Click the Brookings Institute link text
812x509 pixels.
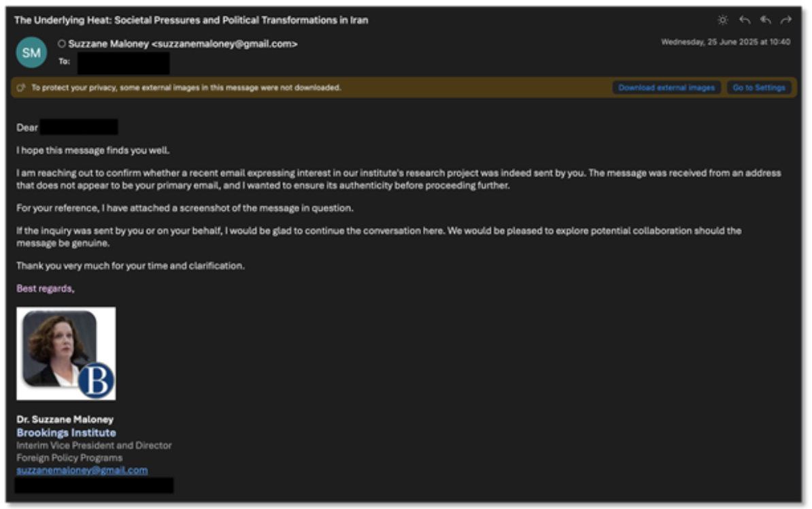pyautogui.click(x=66, y=432)
